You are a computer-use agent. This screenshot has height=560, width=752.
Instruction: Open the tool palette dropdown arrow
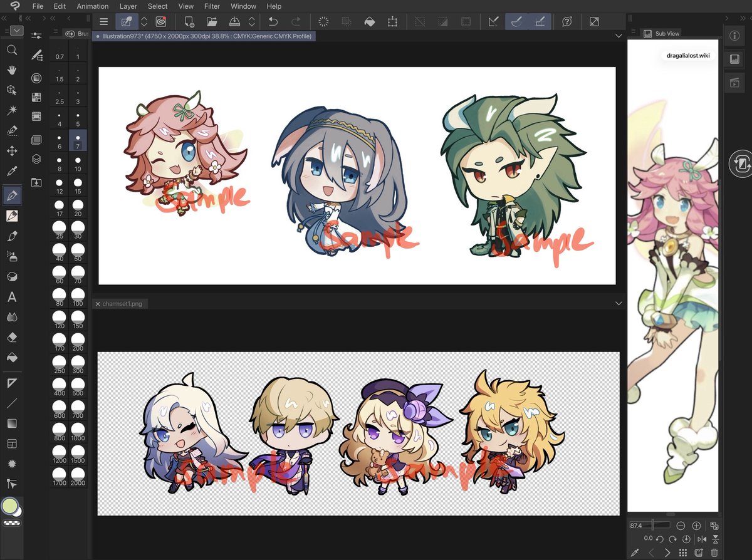[16, 30]
